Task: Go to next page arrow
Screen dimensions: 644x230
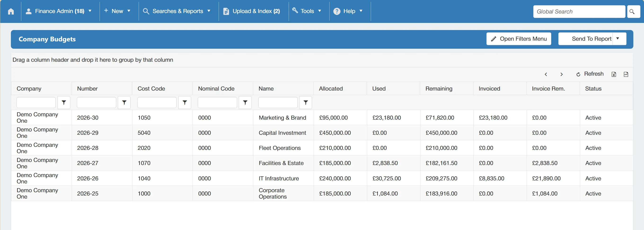Action: click(561, 74)
